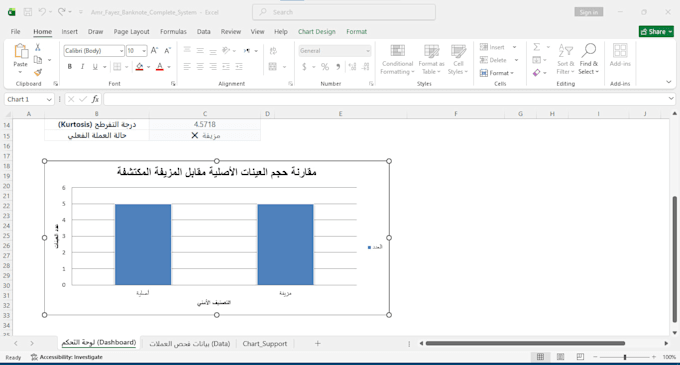Switch to Page Break Preview in status bar
This screenshot has height=365, width=680.
[580, 357]
